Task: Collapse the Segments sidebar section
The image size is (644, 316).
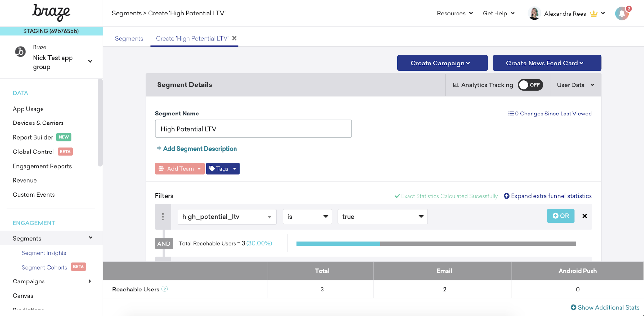Action: [x=91, y=238]
